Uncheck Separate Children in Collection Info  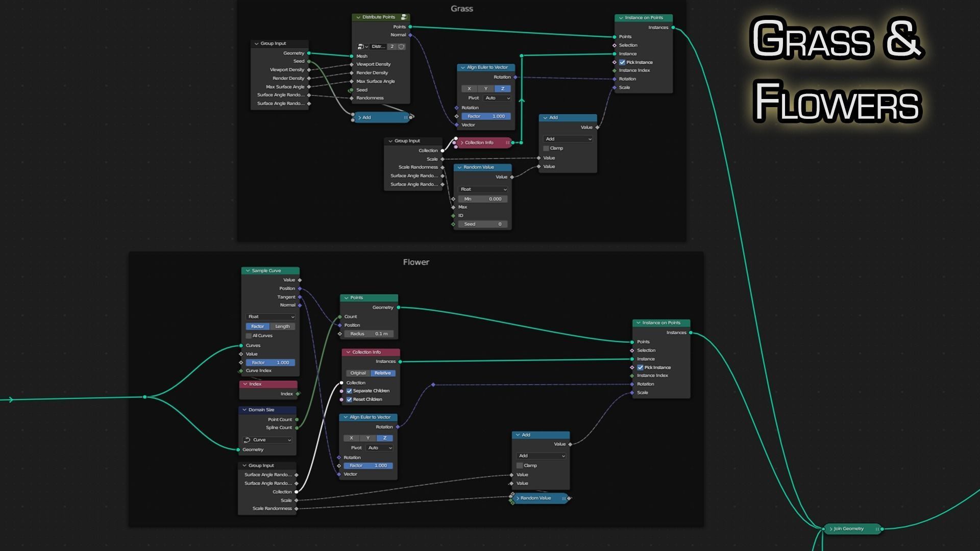350,391
